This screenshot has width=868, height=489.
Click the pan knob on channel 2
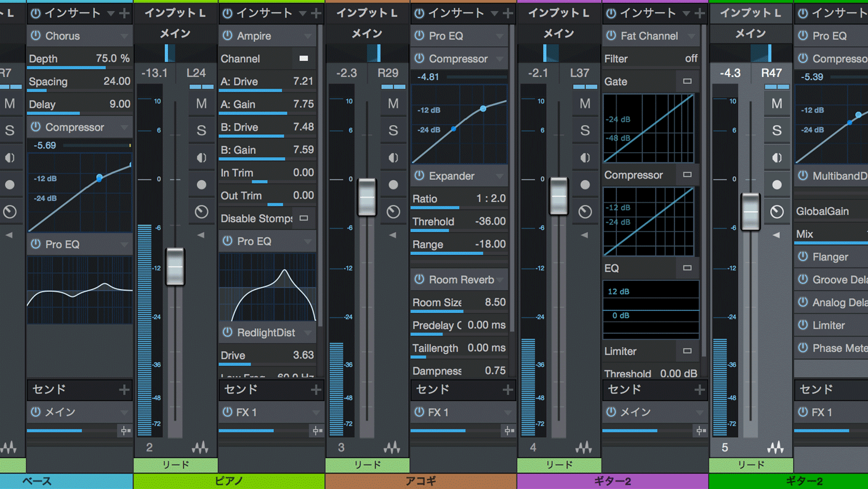click(x=201, y=212)
